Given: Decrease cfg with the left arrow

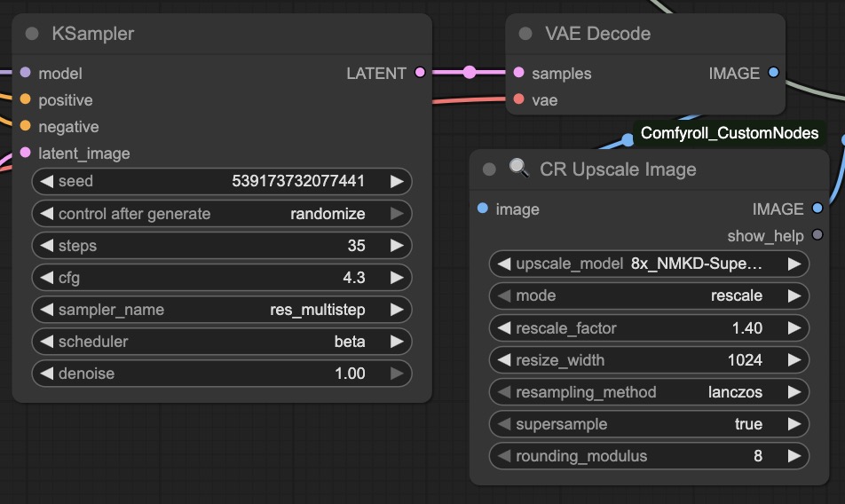Looking at the screenshot, I should (x=47, y=278).
